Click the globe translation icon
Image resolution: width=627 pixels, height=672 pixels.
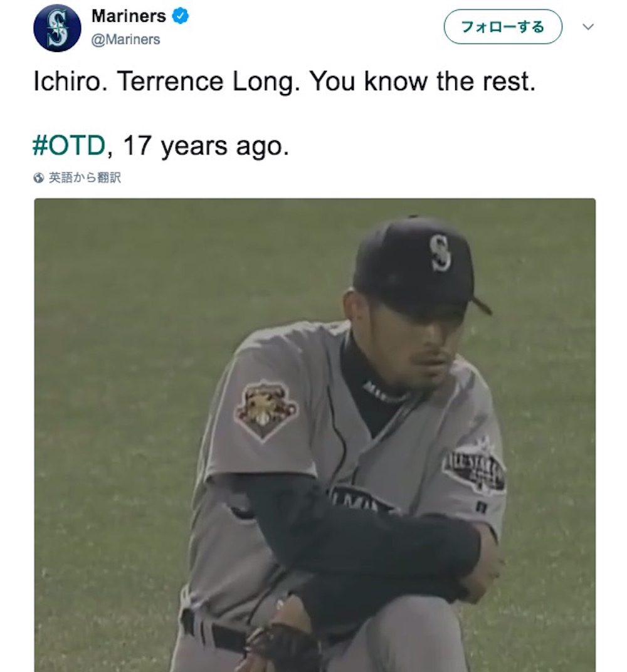[39, 178]
